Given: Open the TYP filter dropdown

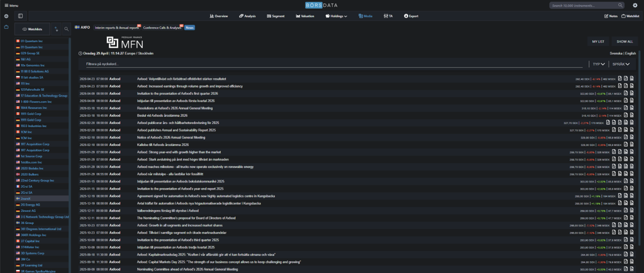Looking at the screenshot, I should [598, 64].
